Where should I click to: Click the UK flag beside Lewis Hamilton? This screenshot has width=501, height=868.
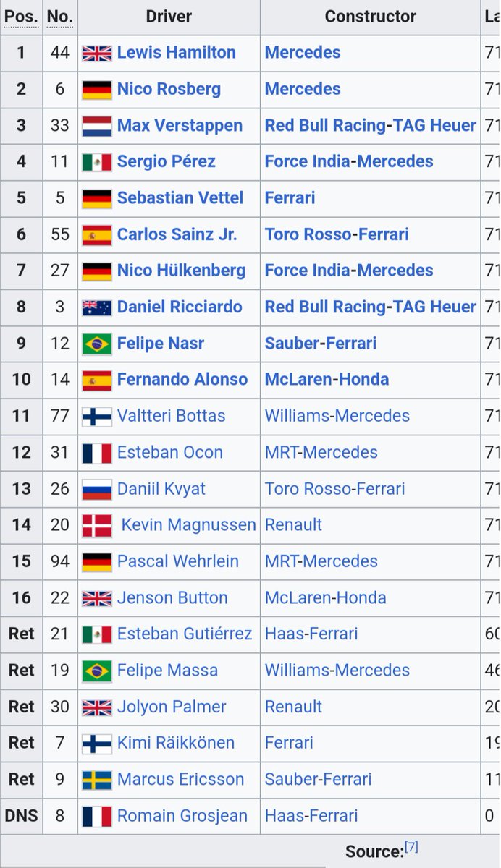coord(97,53)
